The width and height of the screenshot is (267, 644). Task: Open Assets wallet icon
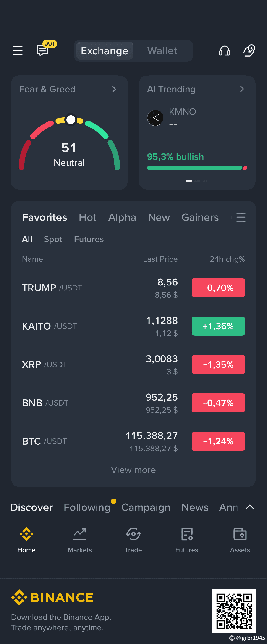240,534
